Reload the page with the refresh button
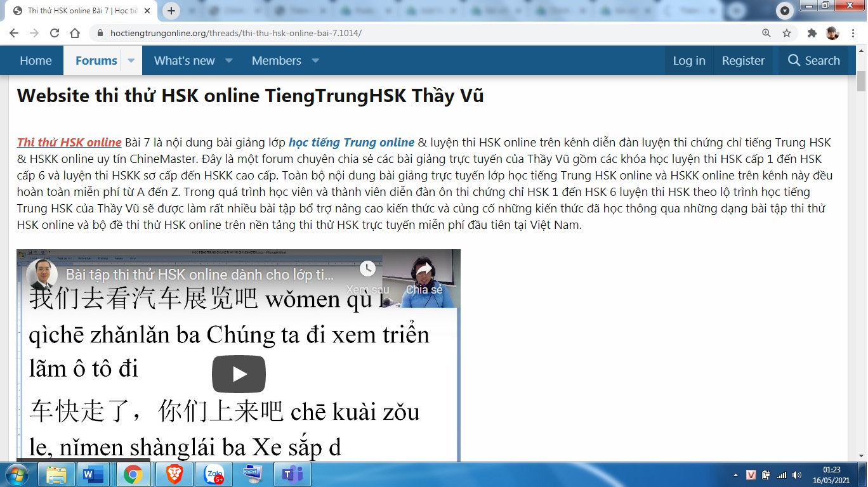 click(x=55, y=33)
